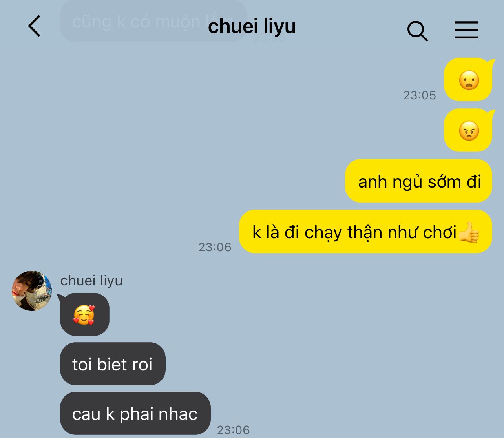Image resolution: width=504 pixels, height=438 pixels.
Task: Tap the 23:06 timestamp beside dark message
Action: click(x=234, y=430)
